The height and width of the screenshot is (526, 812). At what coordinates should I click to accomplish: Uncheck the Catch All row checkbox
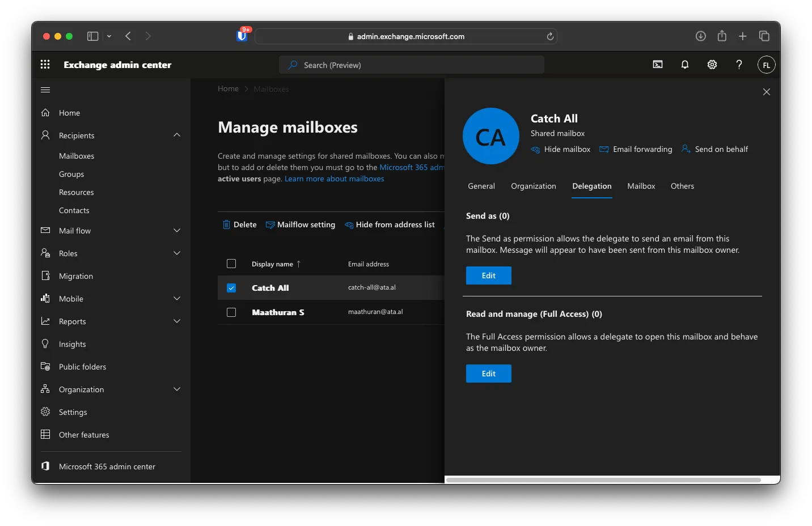(x=231, y=288)
